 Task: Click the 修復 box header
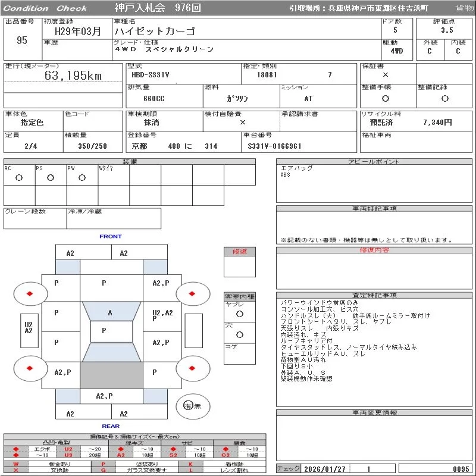[x=240, y=251]
